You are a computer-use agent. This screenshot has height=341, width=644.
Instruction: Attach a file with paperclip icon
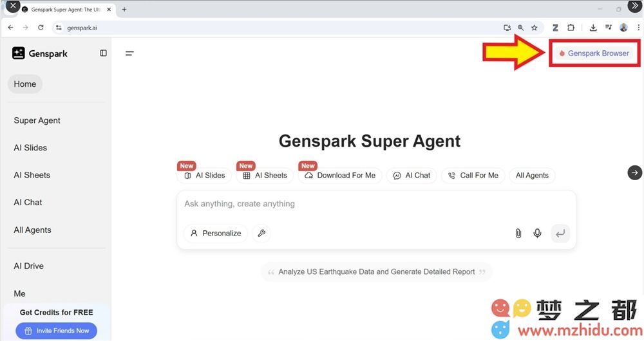[x=518, y=234]
